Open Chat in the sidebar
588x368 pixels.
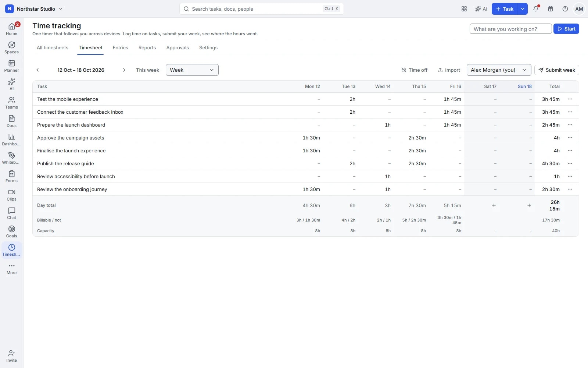(x=11, y=213)
